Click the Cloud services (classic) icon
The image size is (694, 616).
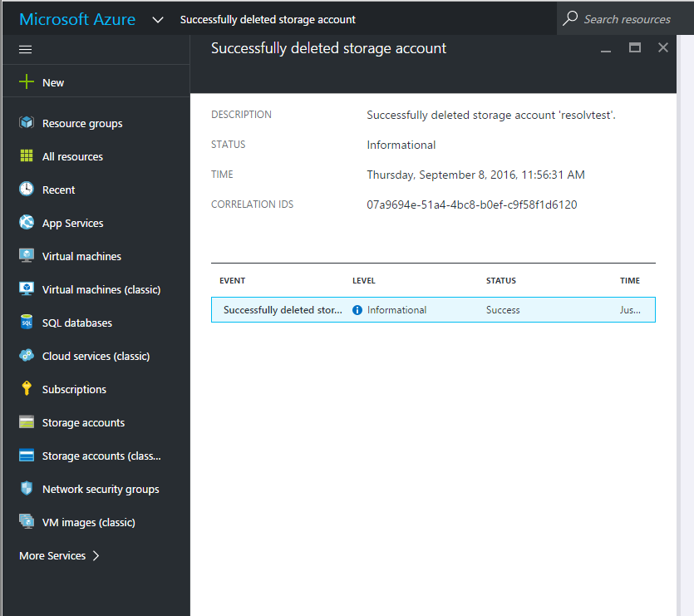(x=27, y=355)
